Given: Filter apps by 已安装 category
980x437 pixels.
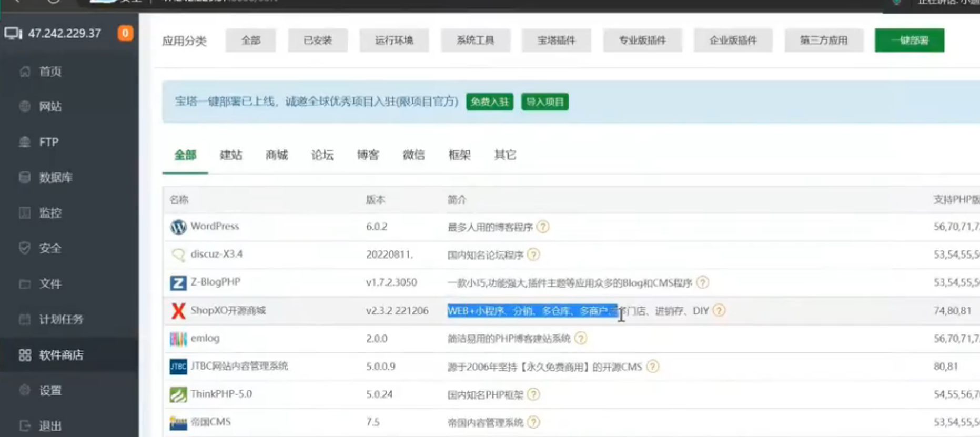Looking at the screenshot, I should tap(318, 40).
